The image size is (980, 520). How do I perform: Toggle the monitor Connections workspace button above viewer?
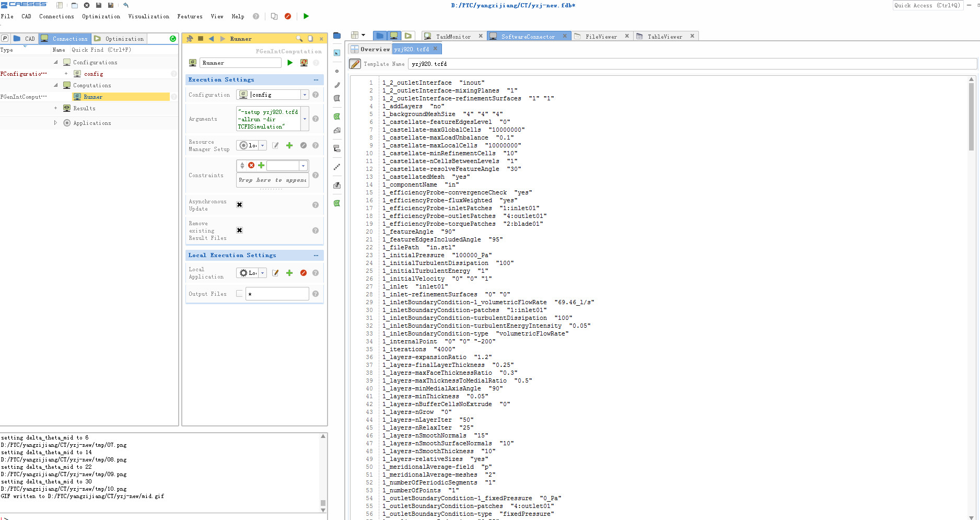[x=394, y=36]
